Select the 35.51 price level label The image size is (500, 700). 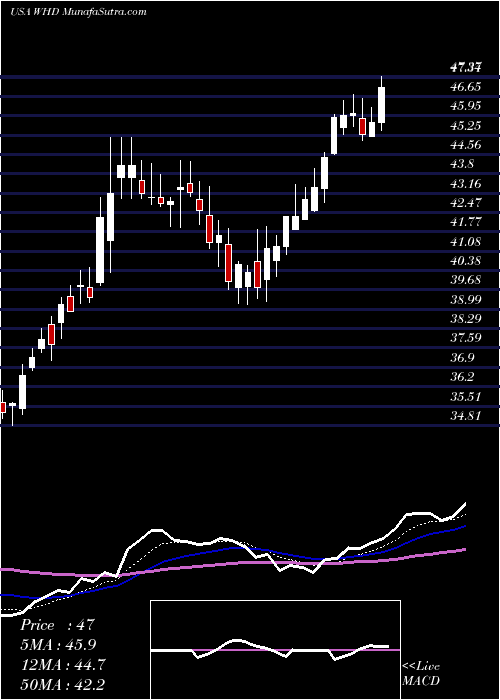(x=466, y=396)
